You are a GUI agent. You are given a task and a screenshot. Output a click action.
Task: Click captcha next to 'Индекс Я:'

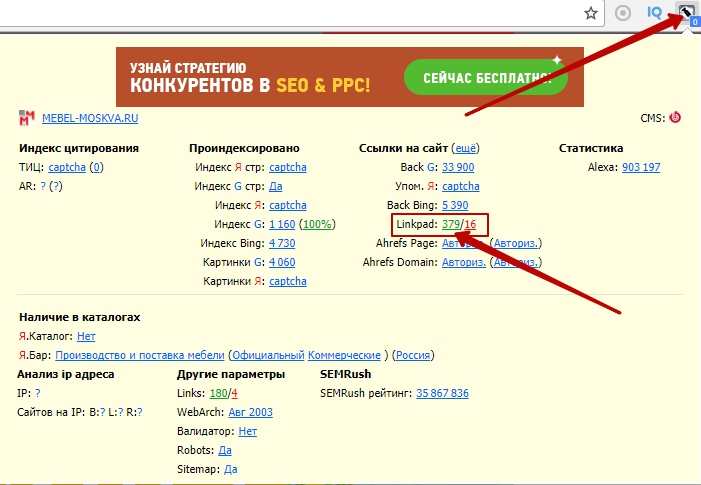pos(288,205)
